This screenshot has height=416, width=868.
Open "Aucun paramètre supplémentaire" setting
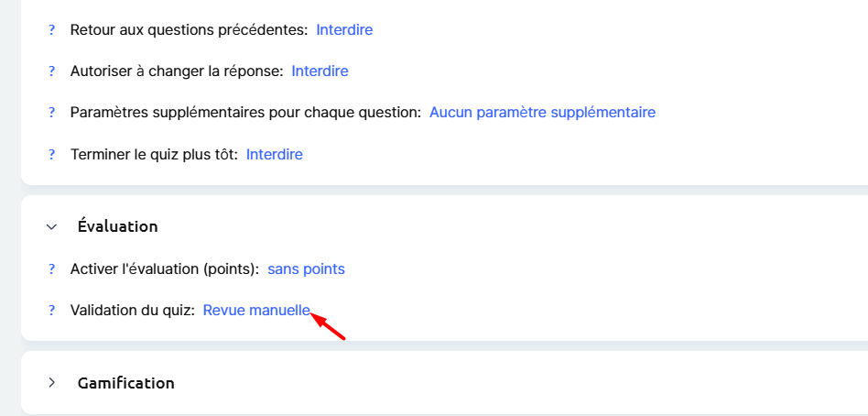click(x=542, y=113)
